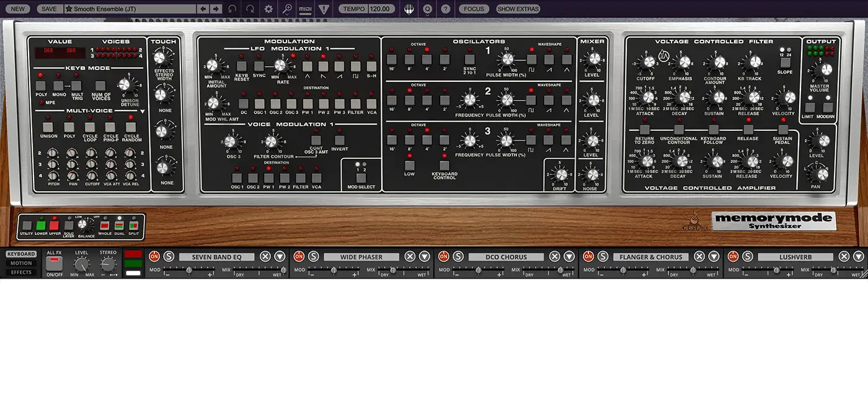
Task: Open Lushverb effect type dropdown
Action: tap(858, 256)
